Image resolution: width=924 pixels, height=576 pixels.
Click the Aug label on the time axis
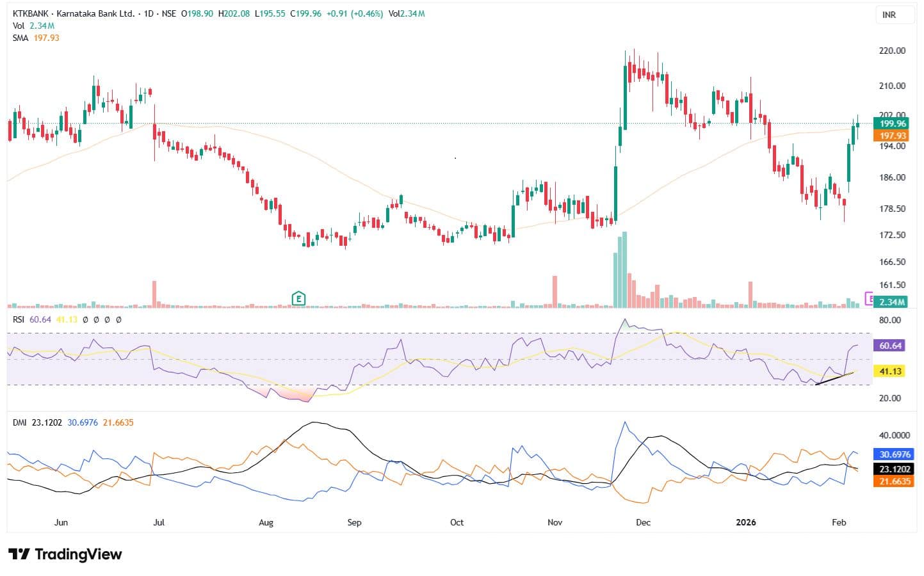pos(266,522)
